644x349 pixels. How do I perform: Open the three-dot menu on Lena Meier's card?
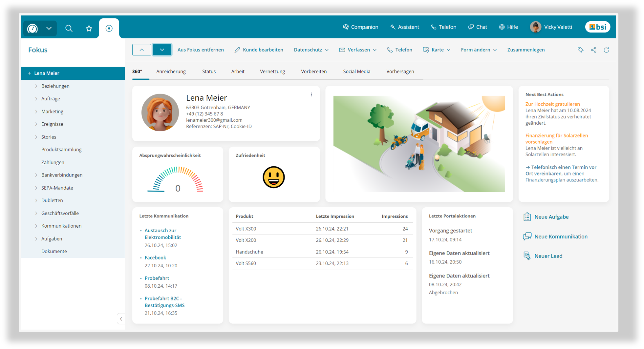311,94
